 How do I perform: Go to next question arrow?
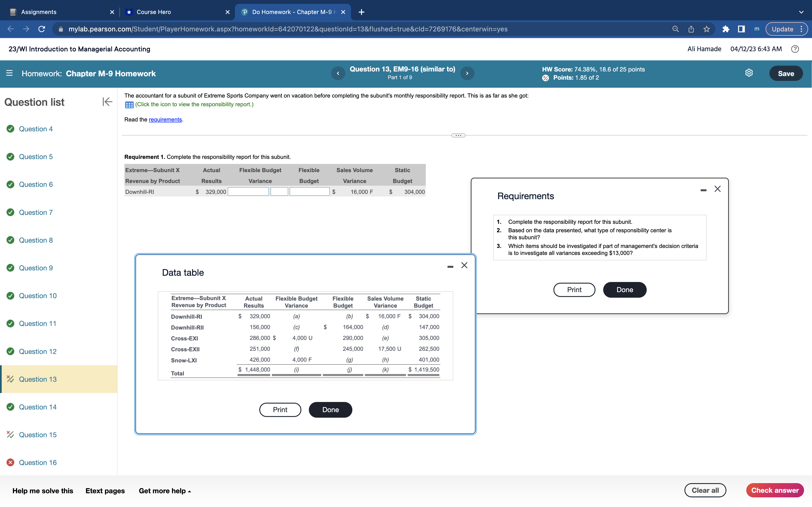pos(467,73)
